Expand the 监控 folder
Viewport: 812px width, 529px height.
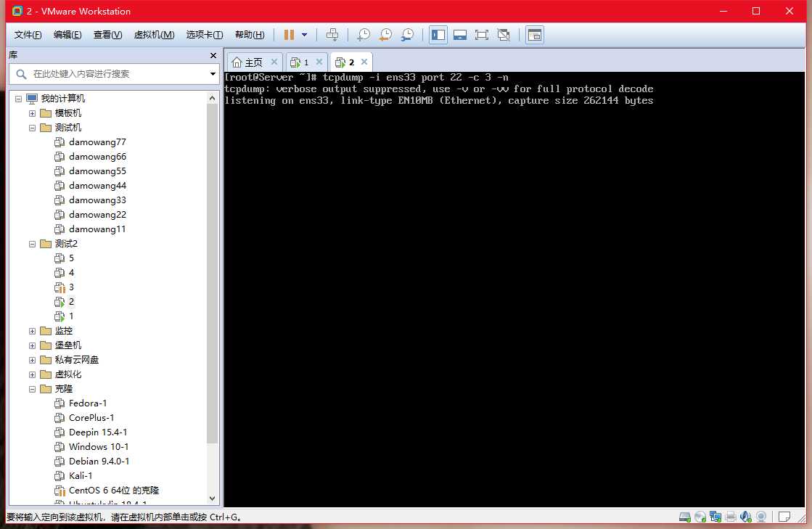click(32, 330)
